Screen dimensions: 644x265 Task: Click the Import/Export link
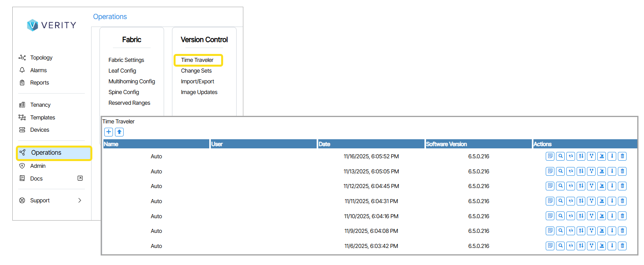pyautogui.click(x=197, y=81)
